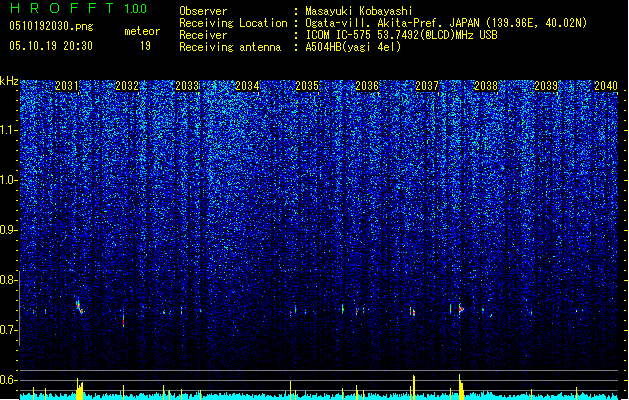Screen dimensions: 629x400
Task: Click the HROFFT 1.0.0 title text
Action: click(79, 8)
